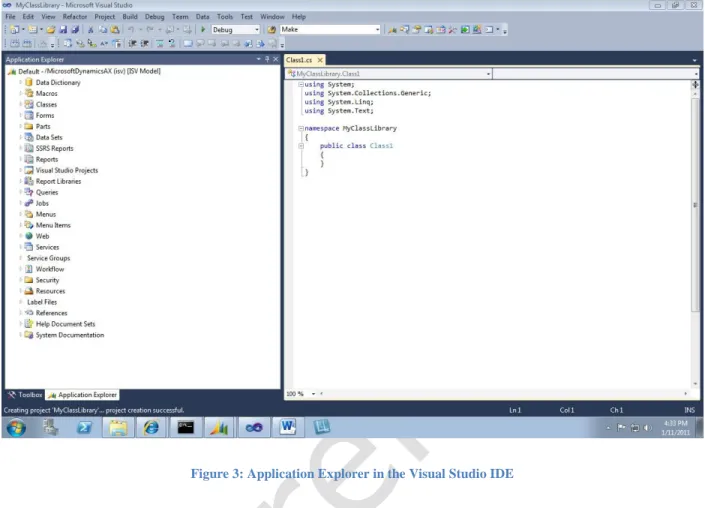Click the Windows Start orb
Viewport: 705px width, 508px height.
click(x=16, y=427)
